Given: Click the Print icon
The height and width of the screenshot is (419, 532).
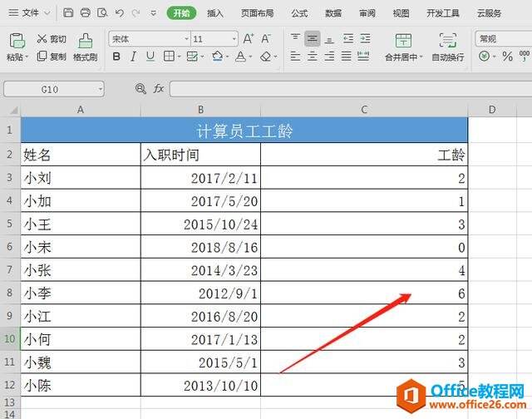Looking at the screenshot, I should tap(85, 13).
